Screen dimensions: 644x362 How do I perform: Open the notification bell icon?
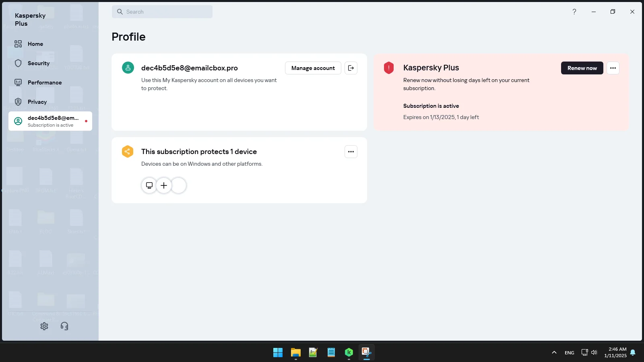point(633,353)
